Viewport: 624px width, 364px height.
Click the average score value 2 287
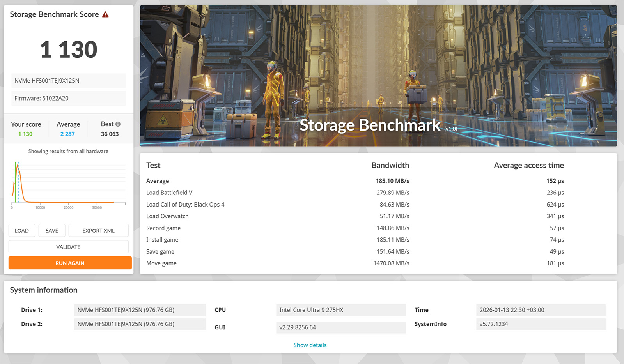tap(67, 134)
